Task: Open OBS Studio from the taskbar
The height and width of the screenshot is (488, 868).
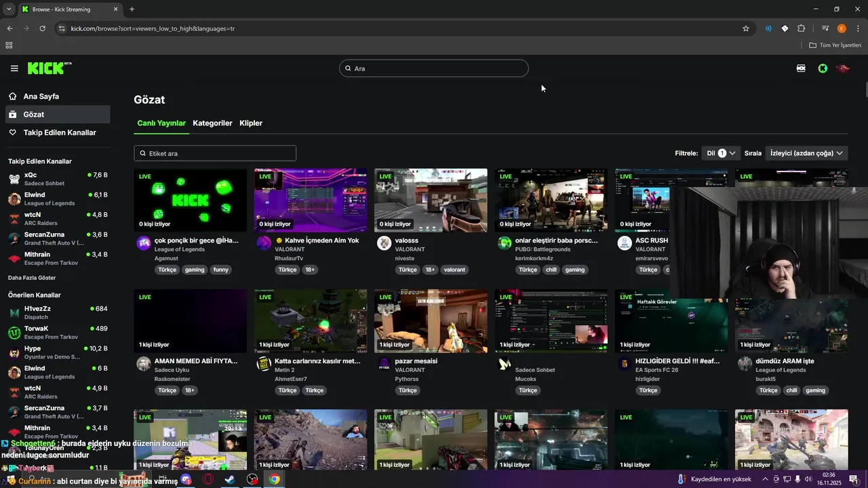Action: [x=252, y=479]
